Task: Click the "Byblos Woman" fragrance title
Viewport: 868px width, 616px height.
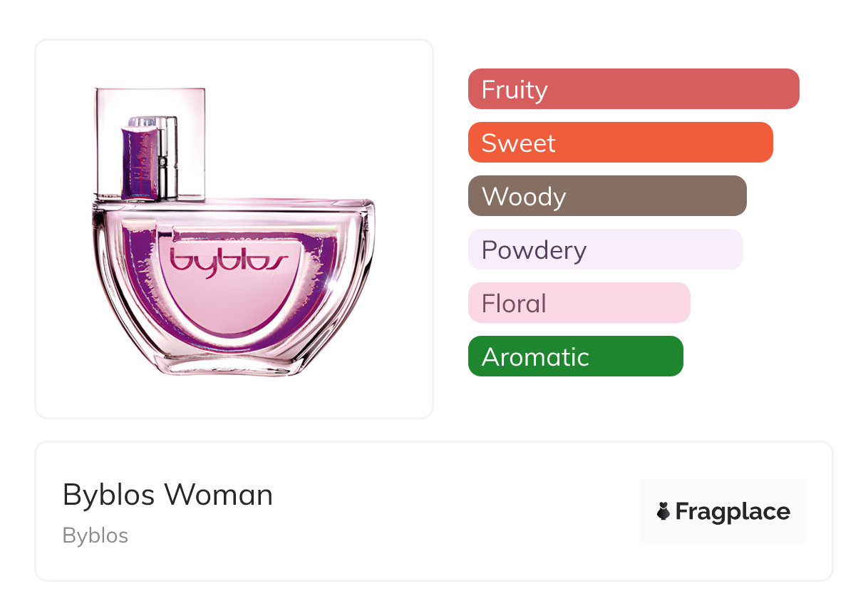Action: (167, 495)
